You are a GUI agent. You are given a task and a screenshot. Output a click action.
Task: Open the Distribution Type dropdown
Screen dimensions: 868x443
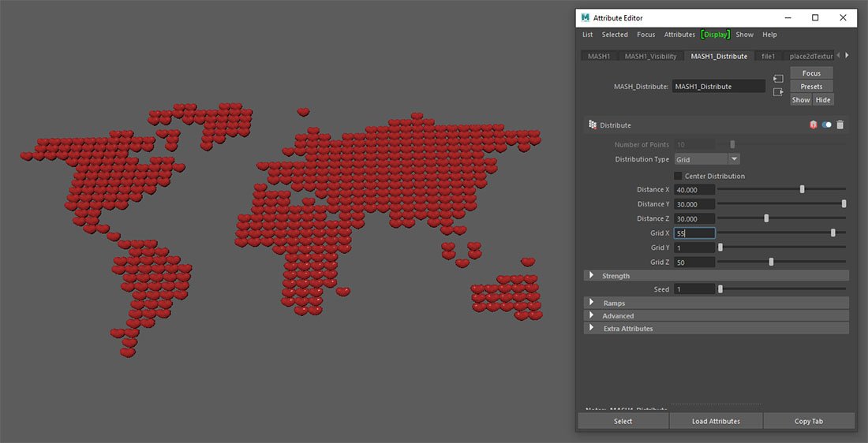[707, 159]
